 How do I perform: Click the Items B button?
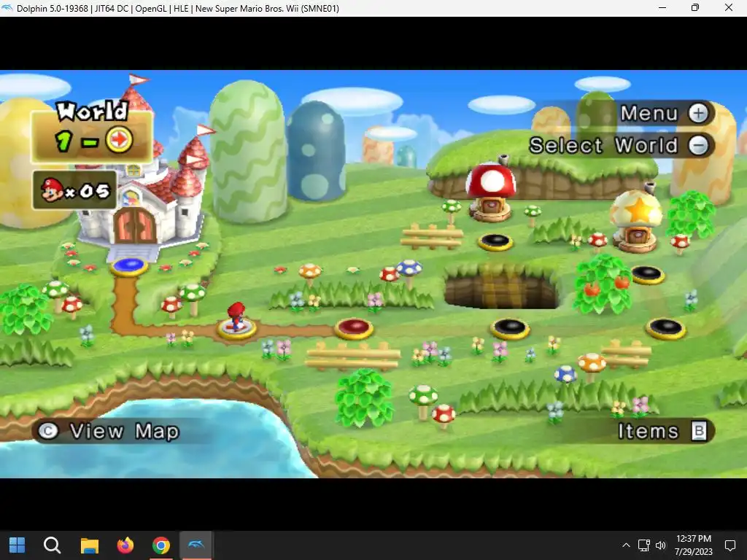pos(665,432)
